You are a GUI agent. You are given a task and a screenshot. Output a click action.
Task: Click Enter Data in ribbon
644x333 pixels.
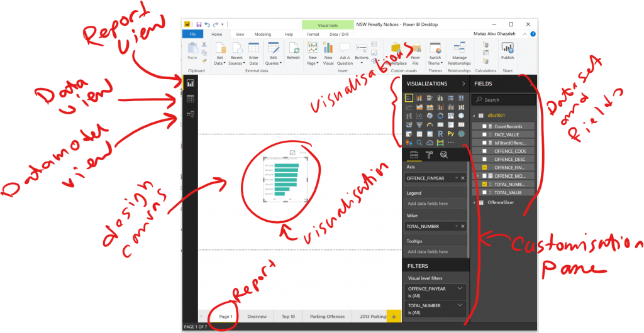coord(253,54)
